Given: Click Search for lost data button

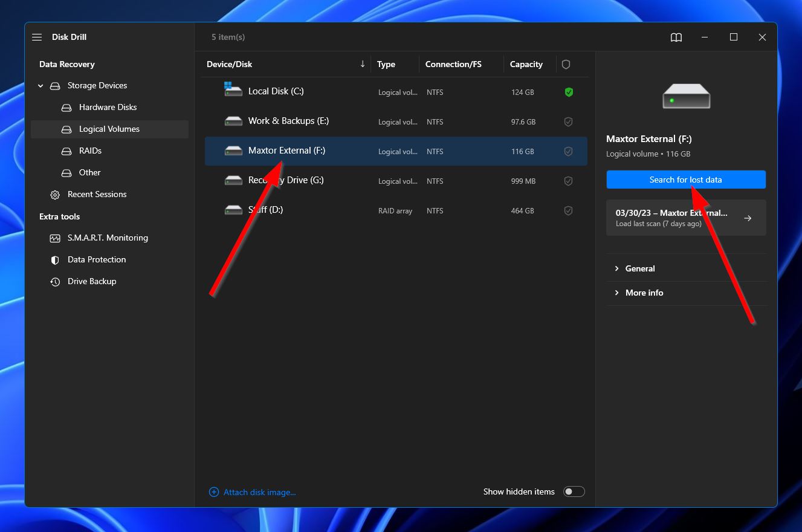Looking at the screenshot, I should click(x=686, y=180).
